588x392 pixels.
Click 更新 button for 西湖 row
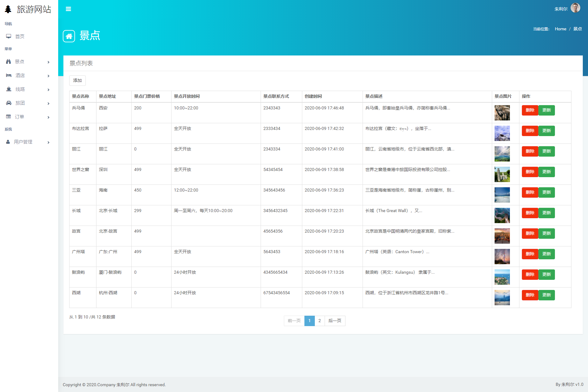546,295
